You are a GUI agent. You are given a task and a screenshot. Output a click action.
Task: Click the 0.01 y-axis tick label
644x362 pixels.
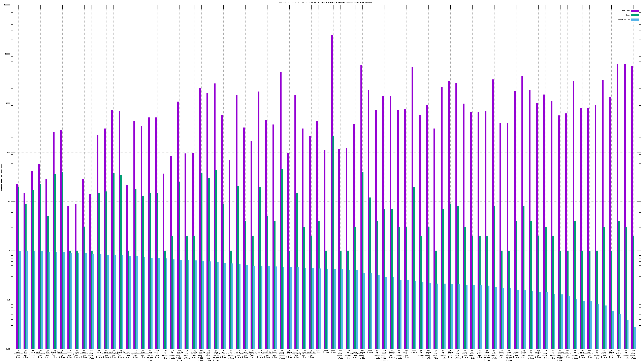(8, 349)
